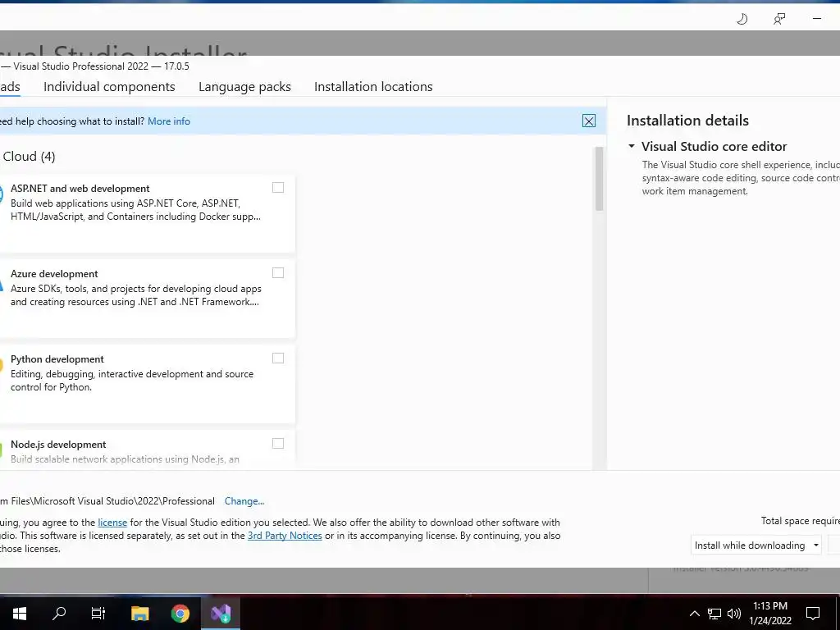Open the notification center icon

(813, 614)
